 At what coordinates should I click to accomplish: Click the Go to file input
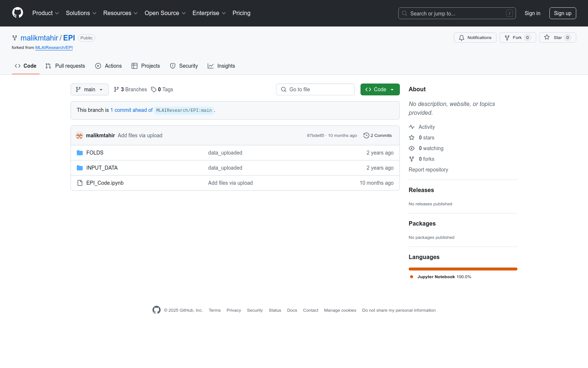point(315,89)
